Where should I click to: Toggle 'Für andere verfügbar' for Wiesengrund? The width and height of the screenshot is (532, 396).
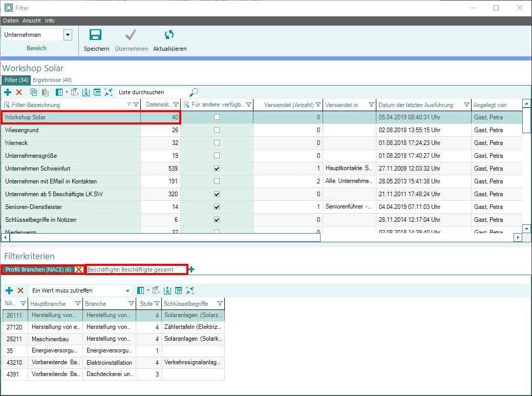(x=217, y=130)
